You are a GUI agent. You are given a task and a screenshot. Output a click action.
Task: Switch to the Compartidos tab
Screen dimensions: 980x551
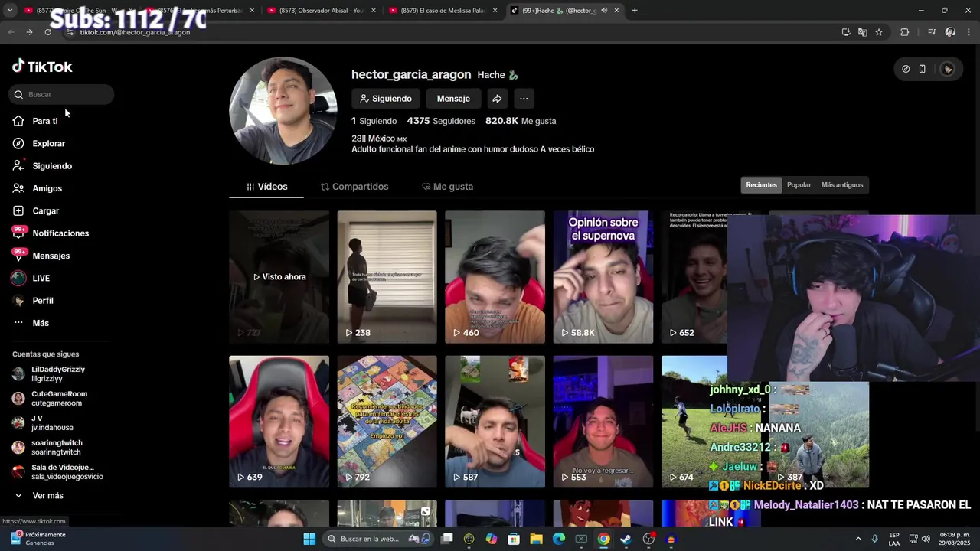(x=354, y=187)
